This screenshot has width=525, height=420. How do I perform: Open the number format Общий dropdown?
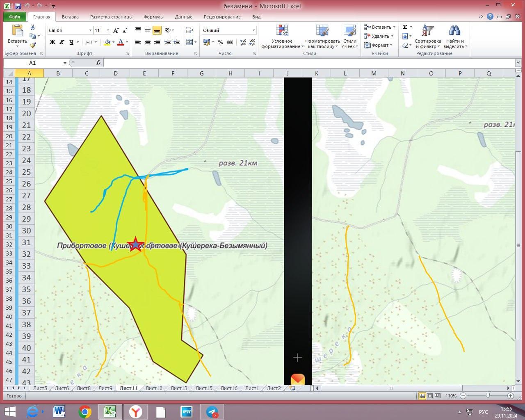point(253,30)
